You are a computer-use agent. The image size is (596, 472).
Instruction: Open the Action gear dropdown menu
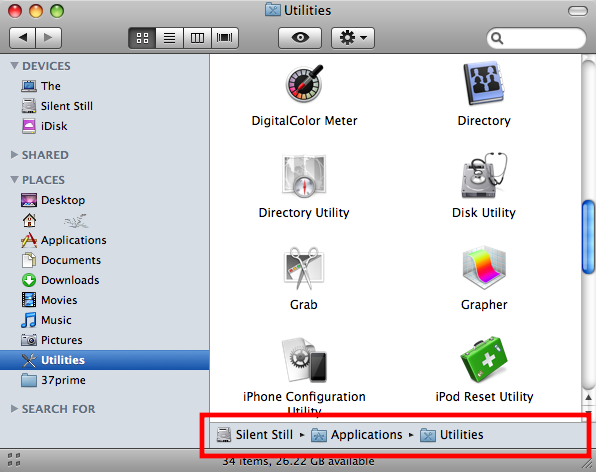(353, 38)
